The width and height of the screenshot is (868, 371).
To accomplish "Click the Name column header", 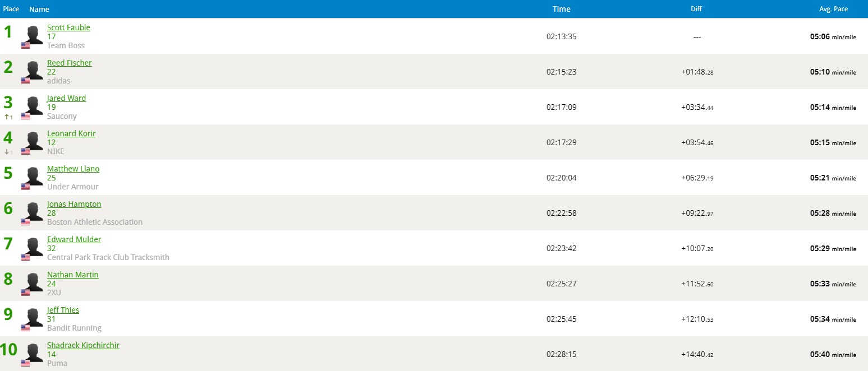I will click(x=39, y=9).
